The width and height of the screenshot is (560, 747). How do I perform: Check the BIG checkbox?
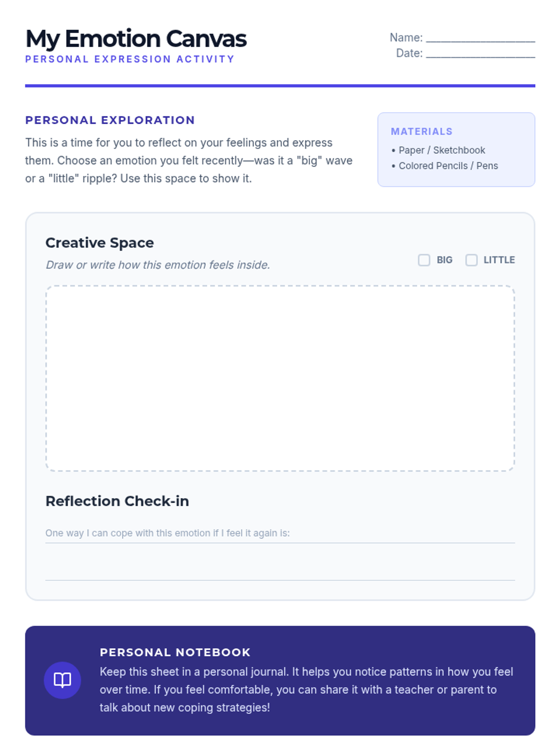click(x=424, y=260)
